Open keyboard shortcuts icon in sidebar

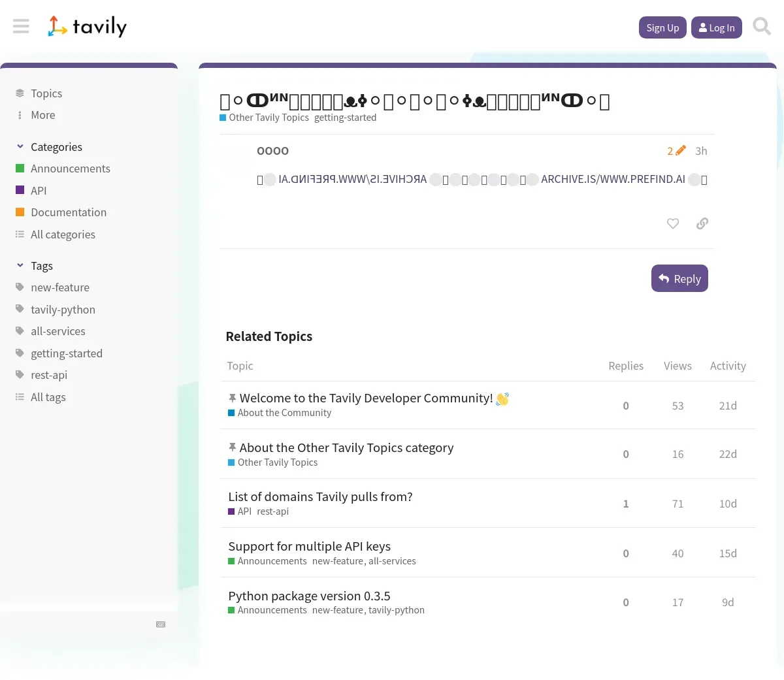click(161, 624)
